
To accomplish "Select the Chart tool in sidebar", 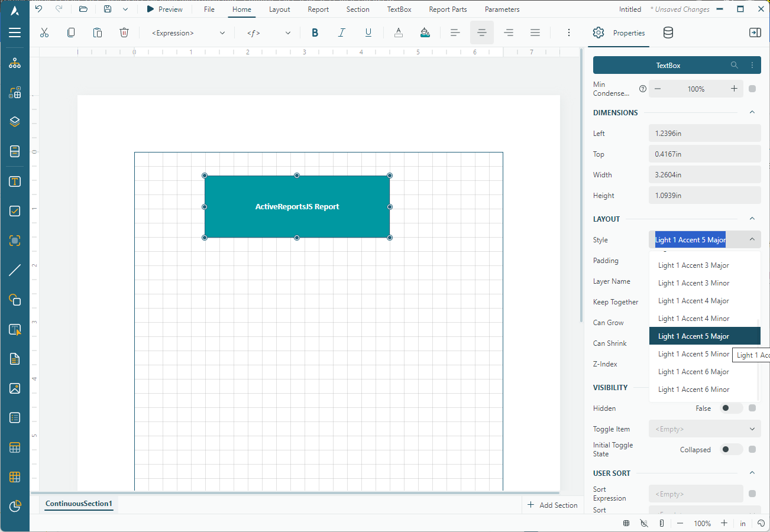I will 15,506.
